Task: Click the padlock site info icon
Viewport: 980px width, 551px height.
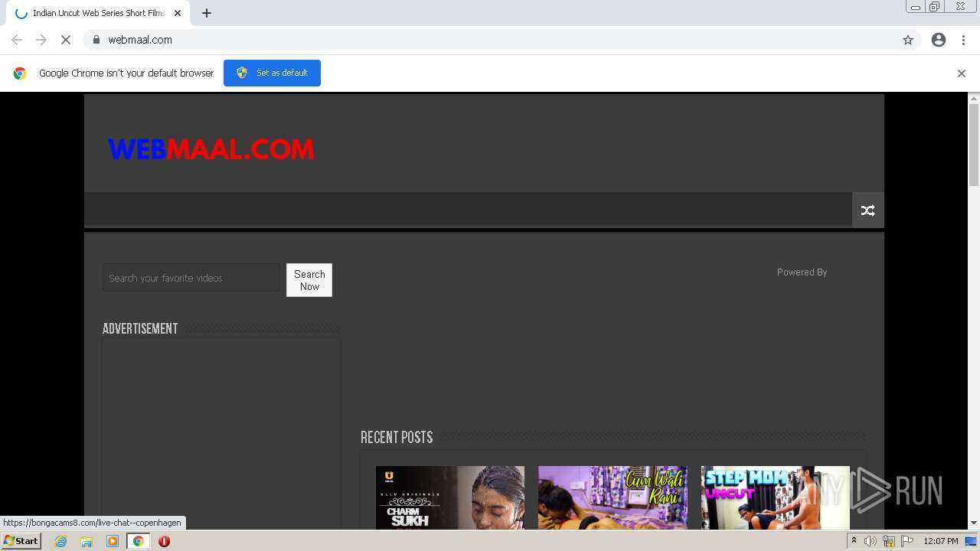Action: click(x=96, y=40)
